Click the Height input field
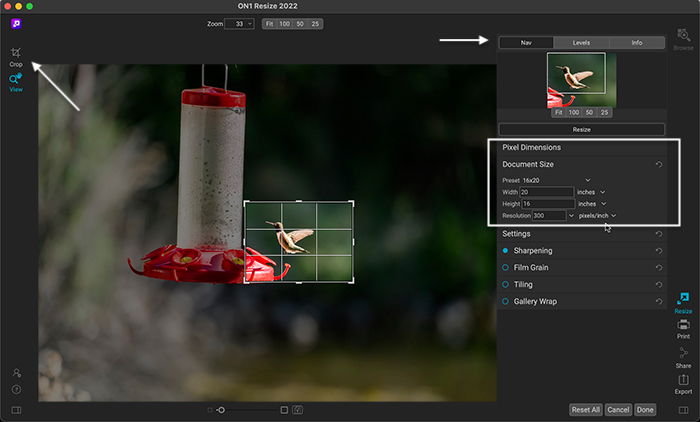The width and height of the screenshot is (700, 422). (x=549, y=204)
